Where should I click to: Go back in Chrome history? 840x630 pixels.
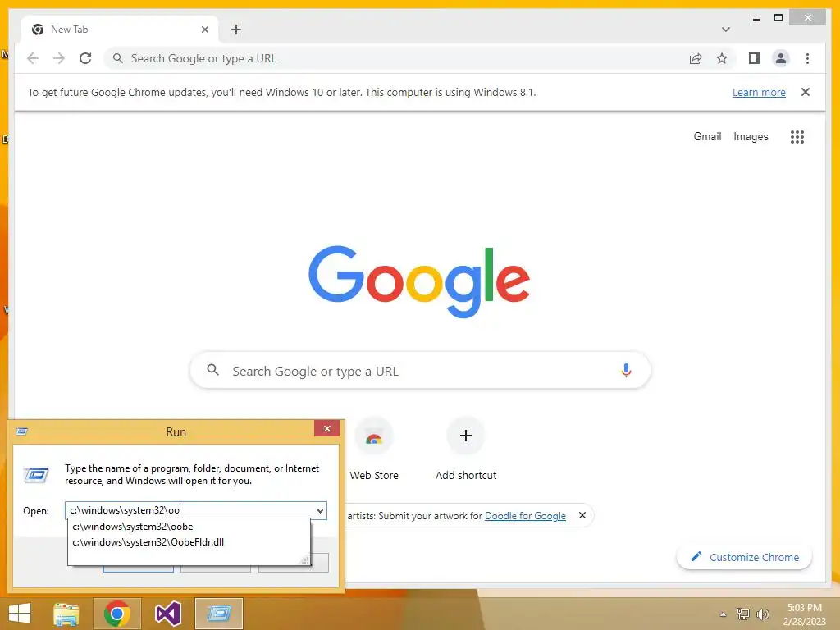[33, 58]
